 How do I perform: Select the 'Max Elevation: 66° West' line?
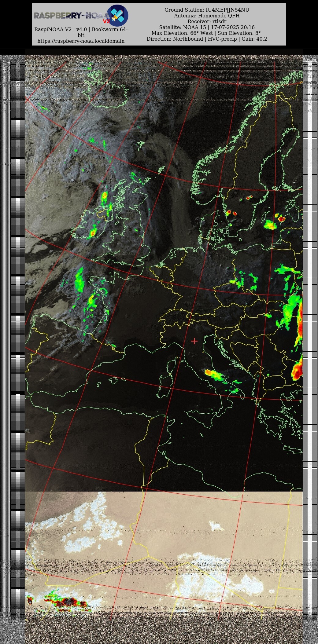pos(207,33)
